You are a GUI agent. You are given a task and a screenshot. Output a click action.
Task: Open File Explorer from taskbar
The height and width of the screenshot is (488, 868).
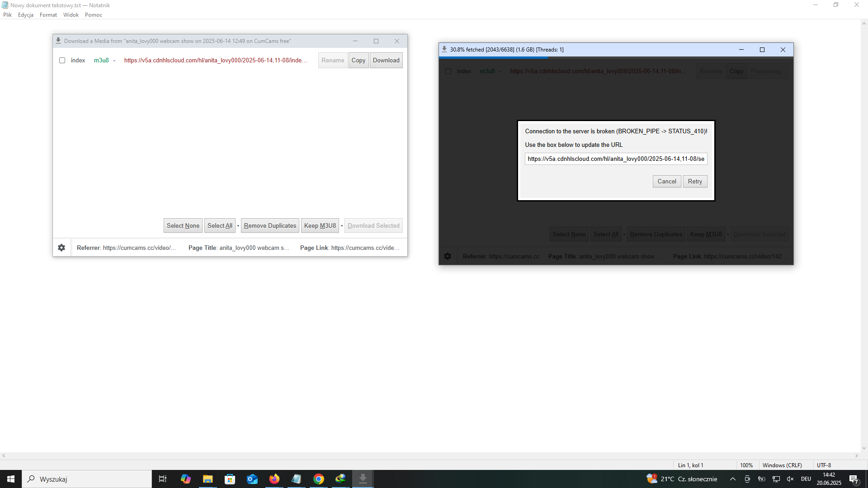click(x=208, y=479)
